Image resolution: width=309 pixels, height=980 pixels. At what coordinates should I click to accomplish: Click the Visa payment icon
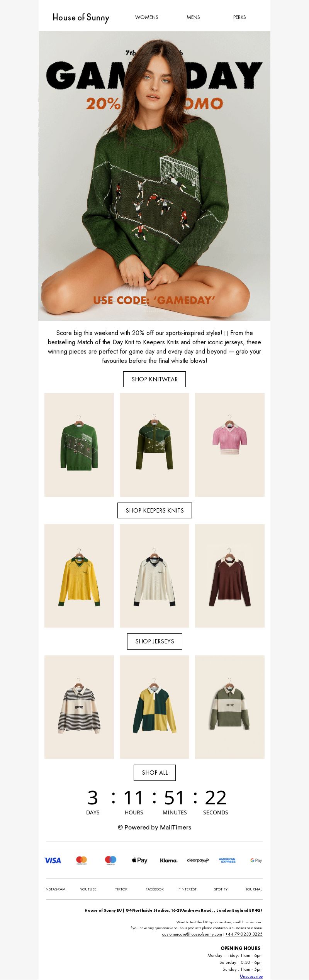pyautogui.click(x=53, y=860)
